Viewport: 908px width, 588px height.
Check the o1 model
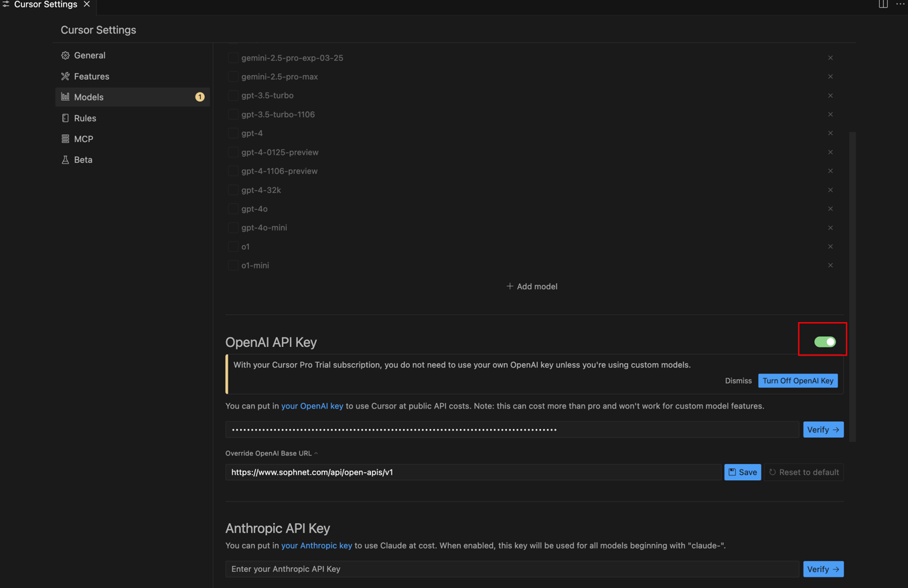click(x=233, y=246)
